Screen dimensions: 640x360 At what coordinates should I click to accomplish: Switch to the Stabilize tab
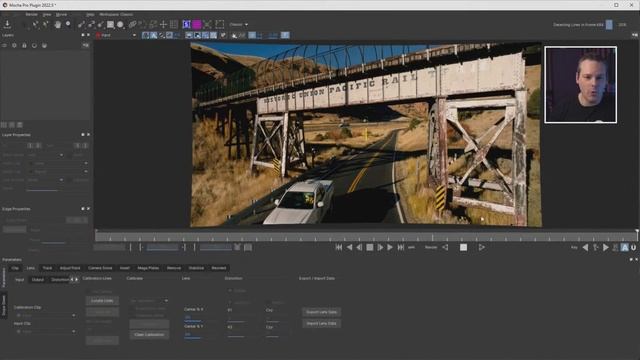[x=196, y=268]
